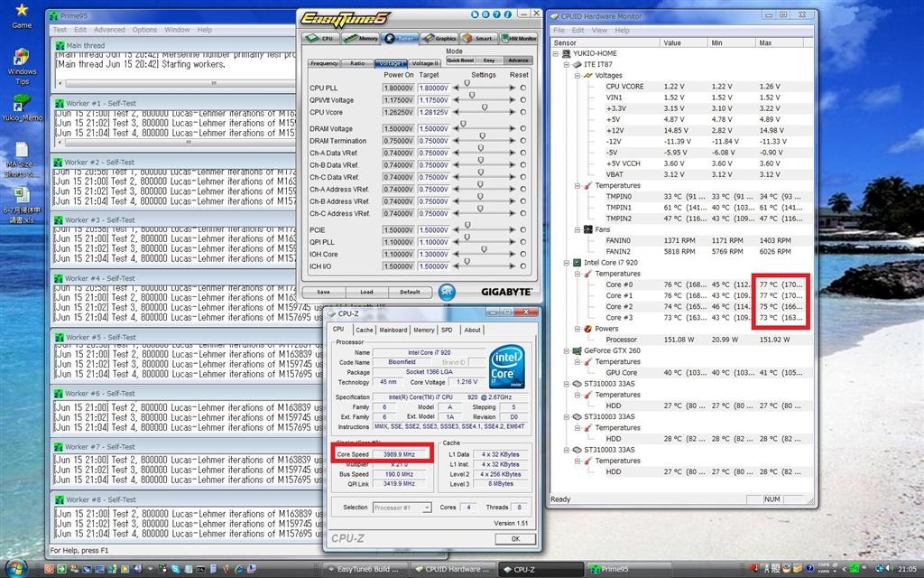Click Save button in EasyTune6
The height and width of the screenshot is (578, 924).
[x=324, y=292]
